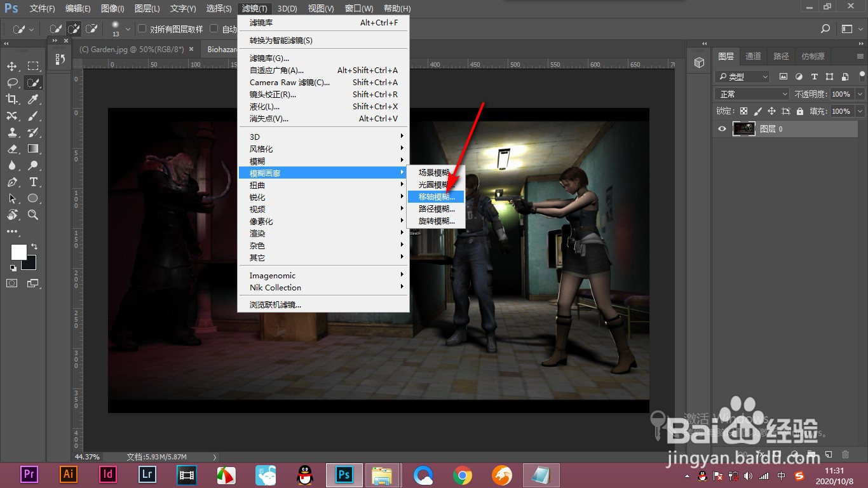The width and height of the screenshot is (868, 488).
Task: Select the Content-Aware Move tool
Action: tap(12, 116)
